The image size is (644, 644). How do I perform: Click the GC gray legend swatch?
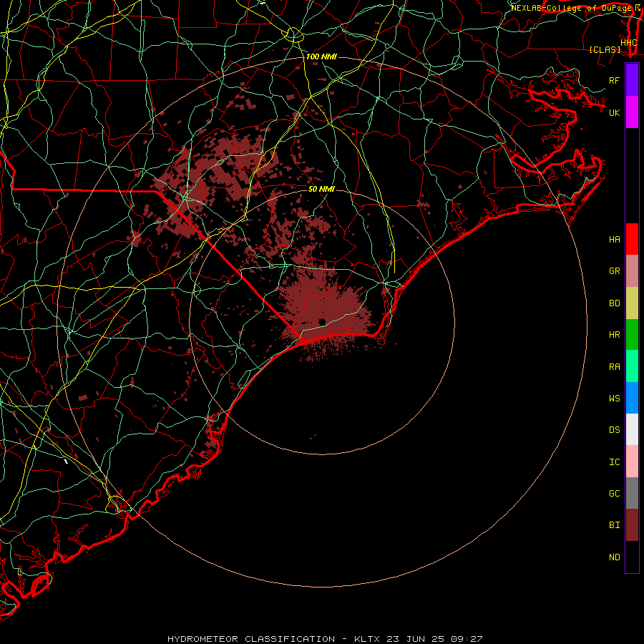coord(632,493)
